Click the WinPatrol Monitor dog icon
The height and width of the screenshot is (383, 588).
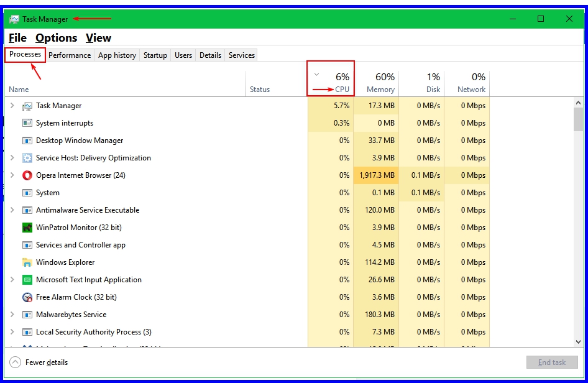27,228
